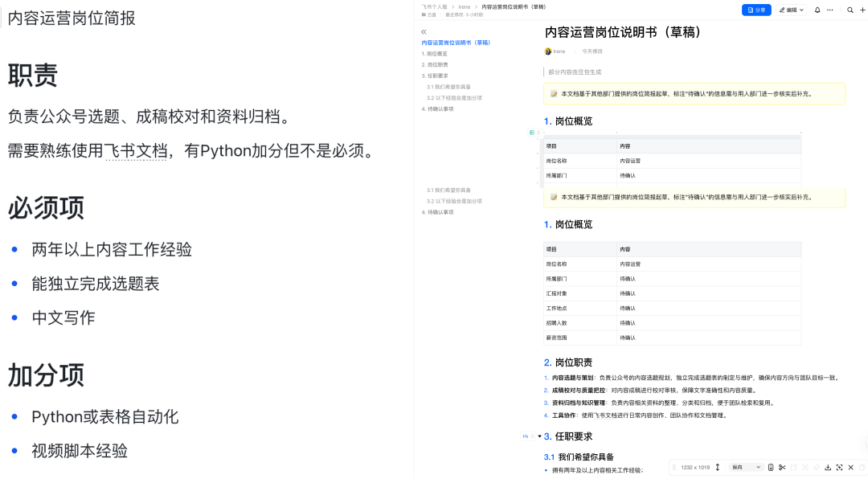This screenshot has height=479, width=868.
Task: Close the screenshot toolbar with X
Action: (851, 468)
